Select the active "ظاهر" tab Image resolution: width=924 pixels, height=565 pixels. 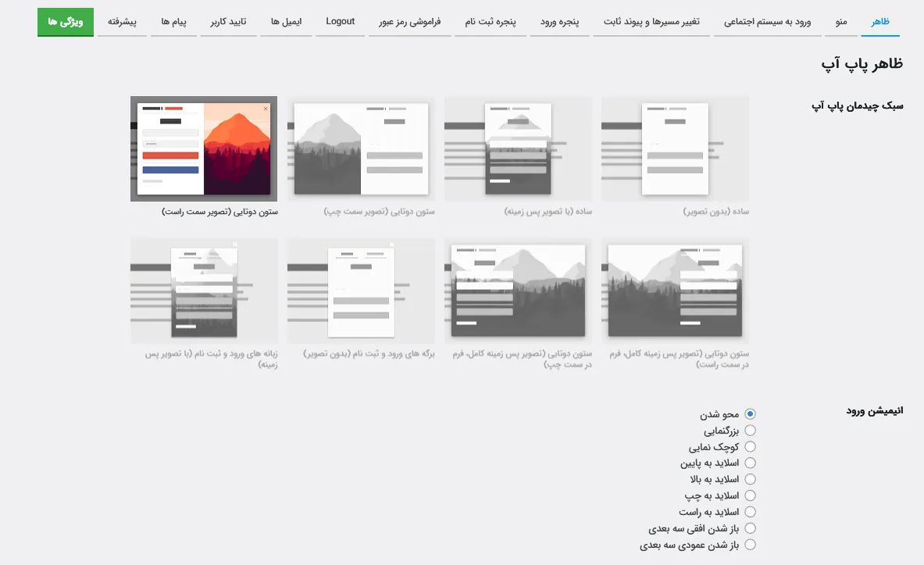pyautogui.click(x=880, y=22)
